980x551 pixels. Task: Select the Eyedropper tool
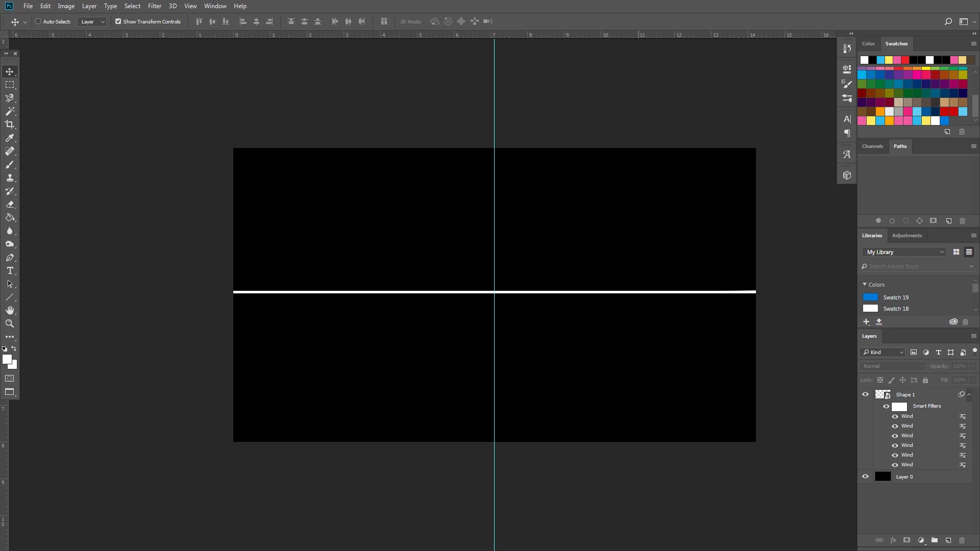(10, 138)
